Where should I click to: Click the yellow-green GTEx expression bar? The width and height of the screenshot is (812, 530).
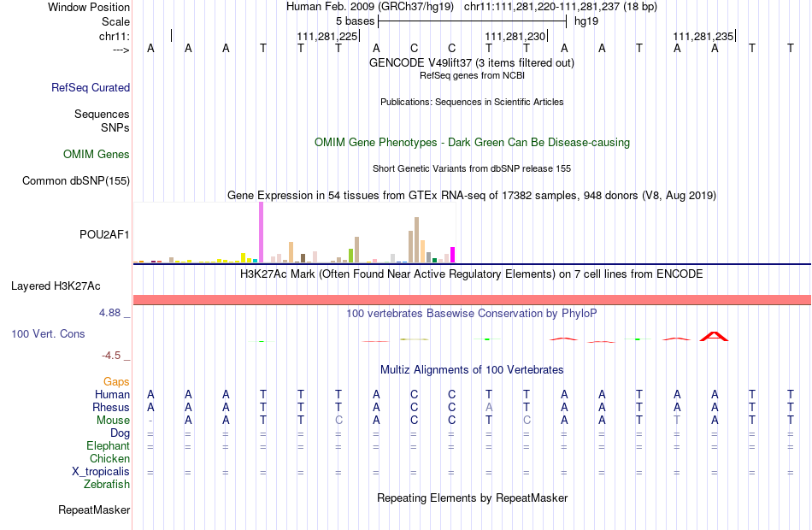pyautogui.click(x=350, y=256)
